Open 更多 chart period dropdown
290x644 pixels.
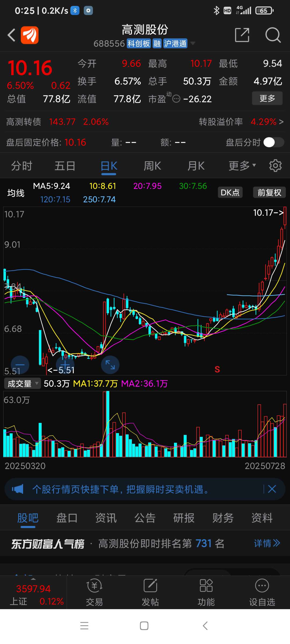tap(242, 166)
